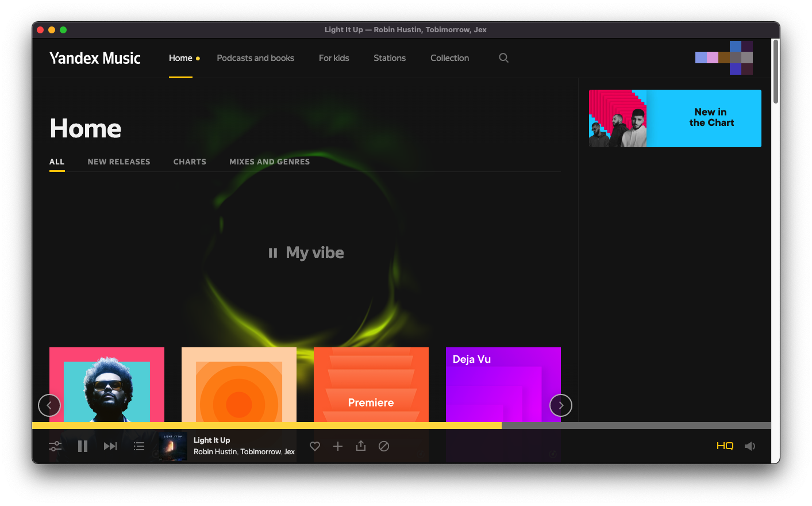
Task: Switch to MIXES AND GENRES tab
Action: [270, 162]
